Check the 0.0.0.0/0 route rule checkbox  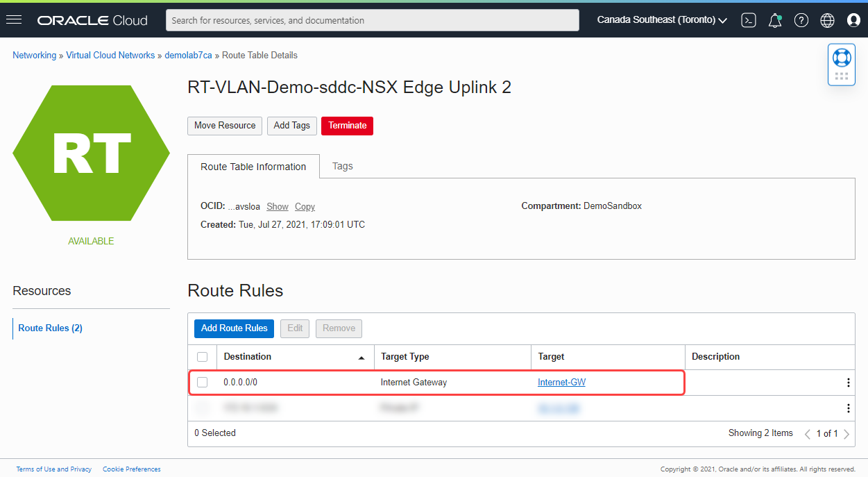(203, 382)
